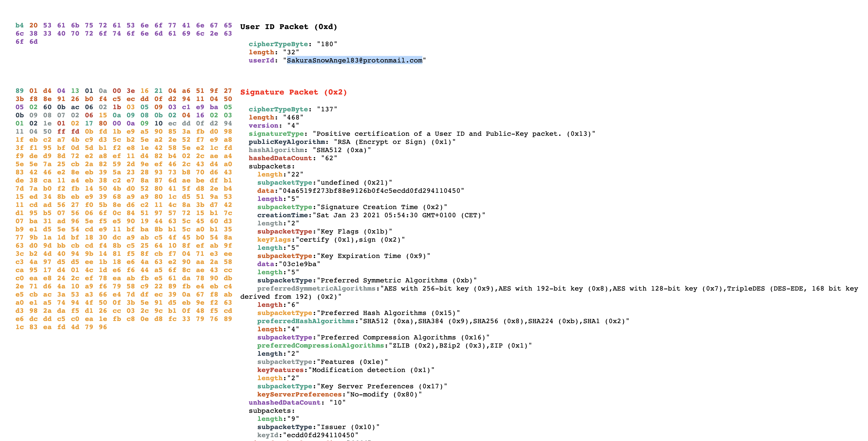Screen dimensions: 868x441
Task: Click the subpacket length "6" line
Action: (x=278, y=305)
